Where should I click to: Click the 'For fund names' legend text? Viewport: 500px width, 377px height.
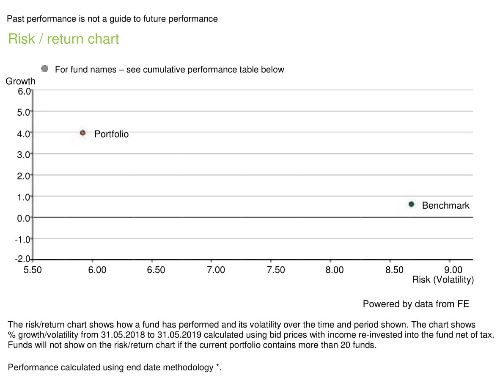(169, 69)
